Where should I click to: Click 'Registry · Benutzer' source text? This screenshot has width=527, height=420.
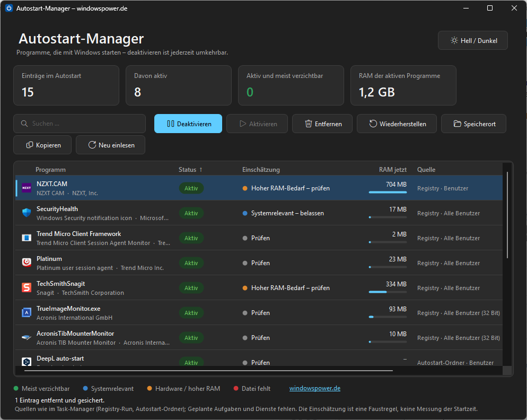(442, 188)
